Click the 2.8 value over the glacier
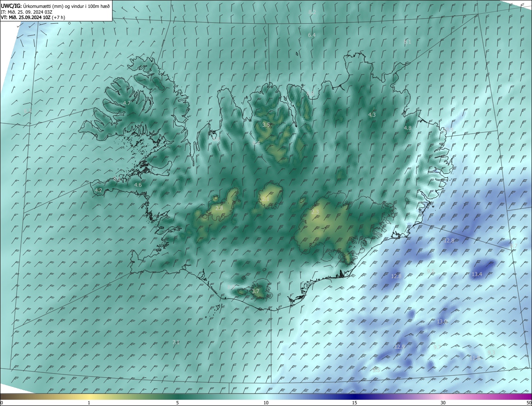Viewport: 532px width, 406px height. pyautogui.click(x=219, y=208)
